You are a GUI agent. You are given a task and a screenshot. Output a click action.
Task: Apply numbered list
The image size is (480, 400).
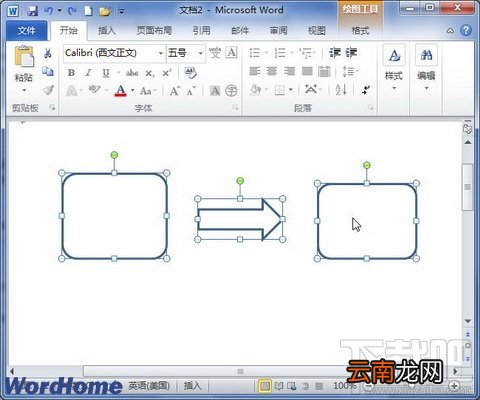(280, 53)
